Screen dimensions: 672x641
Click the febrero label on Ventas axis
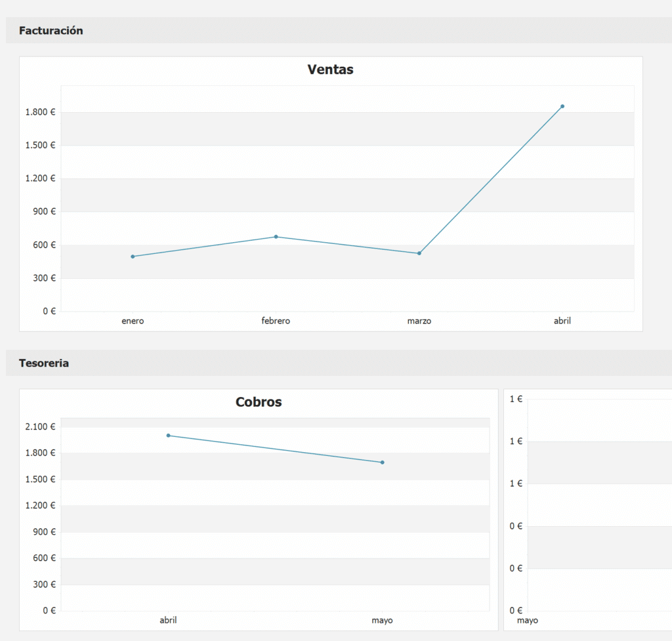coord(276,321)
